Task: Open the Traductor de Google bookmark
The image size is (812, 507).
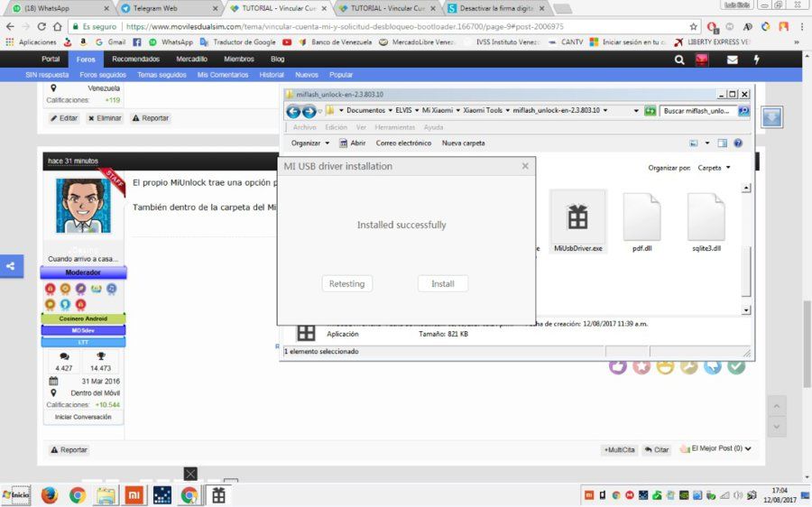Action: (237, 41)
